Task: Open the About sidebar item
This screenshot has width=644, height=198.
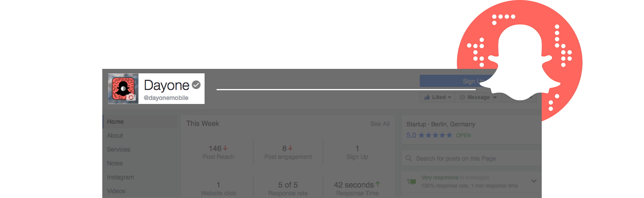Action: (115, 136)
